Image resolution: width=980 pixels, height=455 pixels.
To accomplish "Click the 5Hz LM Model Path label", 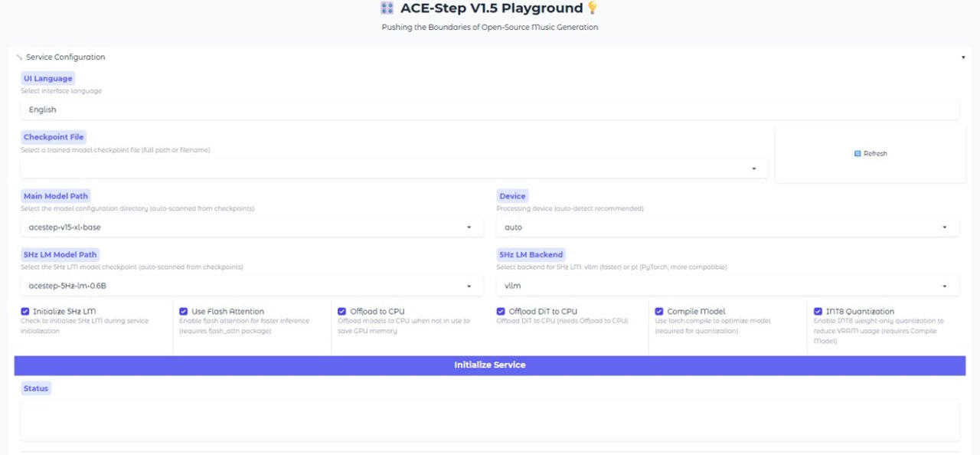I will [60, 254].
